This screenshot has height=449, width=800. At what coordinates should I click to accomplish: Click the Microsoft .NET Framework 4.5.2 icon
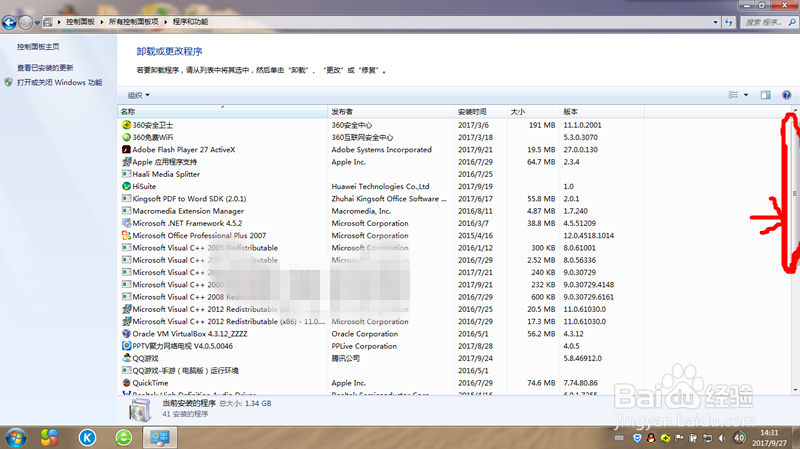[127, 223]
